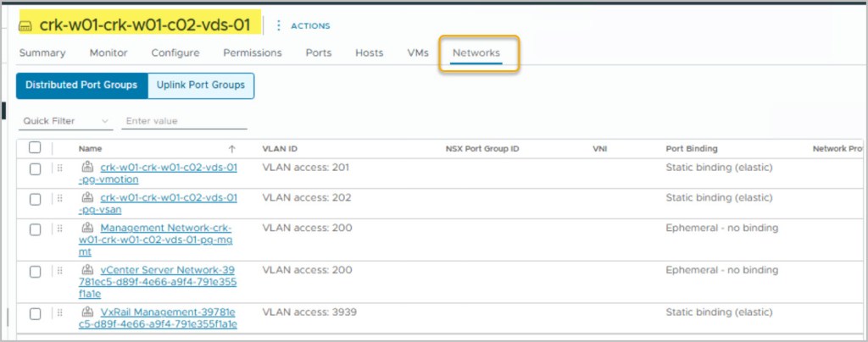Sort by Name using the arrow icon
The height and width of the screenshot is (342, 868).
232,149
